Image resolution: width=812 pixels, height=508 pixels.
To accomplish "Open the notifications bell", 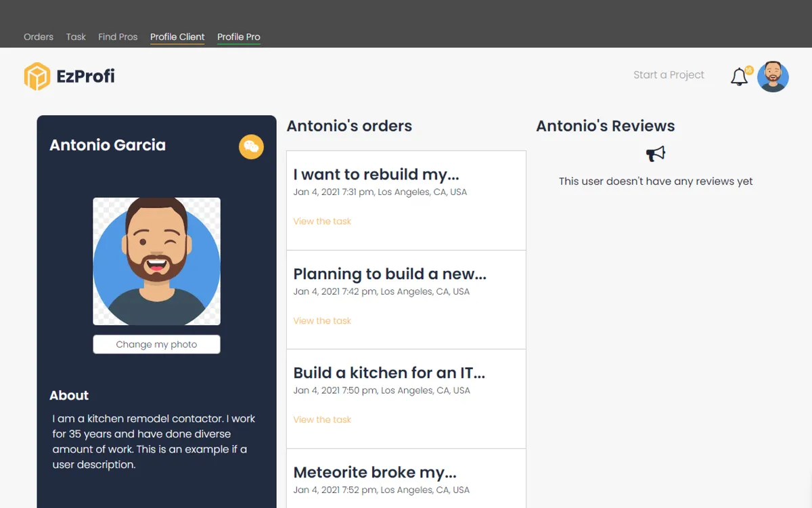I will point(739,77).
